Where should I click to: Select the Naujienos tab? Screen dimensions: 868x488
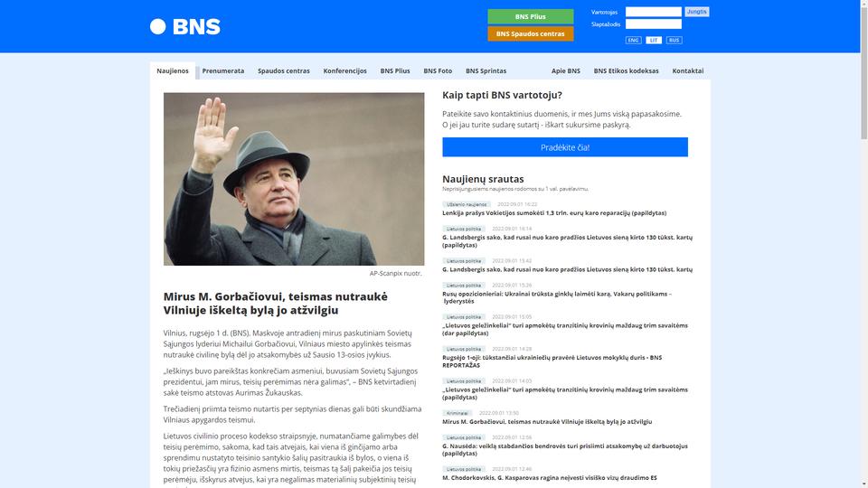(172, 70)
